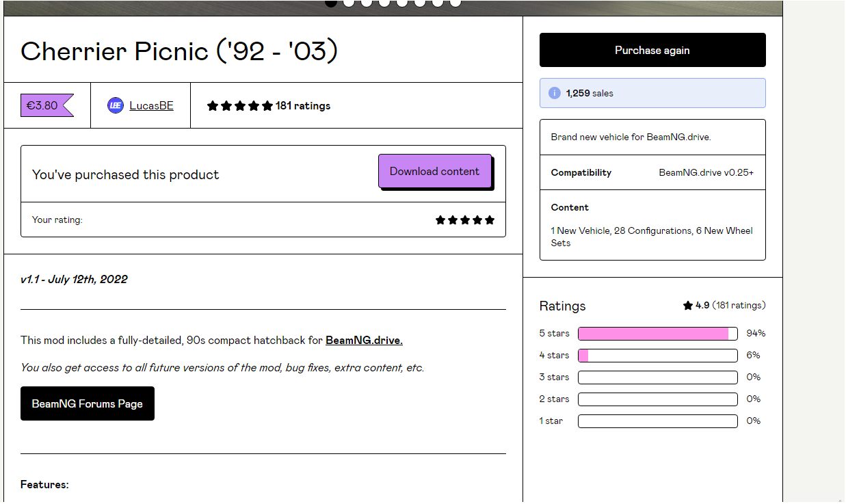The height and width of the screenshot is (504, 846).
Task: Set your rating to three stars
Action: pyautogui.click(x=465, y=220)
